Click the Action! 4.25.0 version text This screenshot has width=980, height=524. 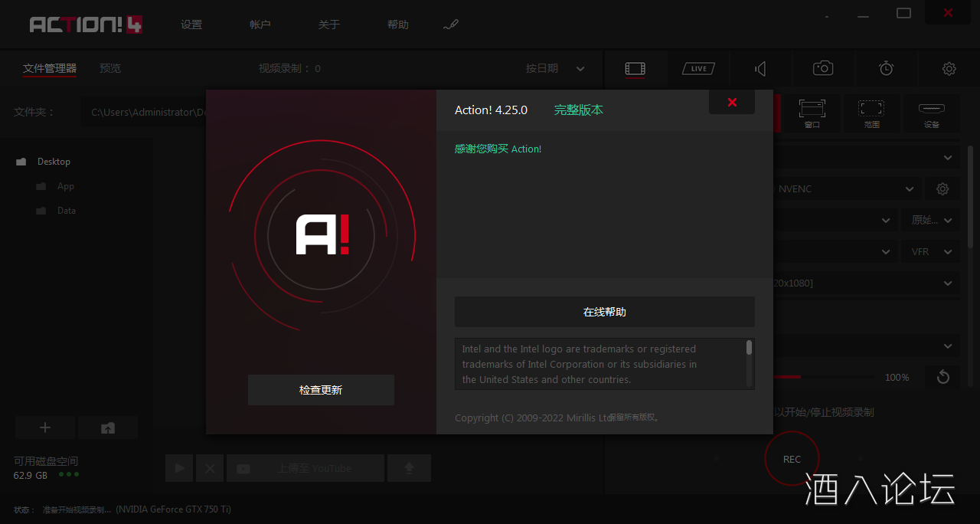491,110
